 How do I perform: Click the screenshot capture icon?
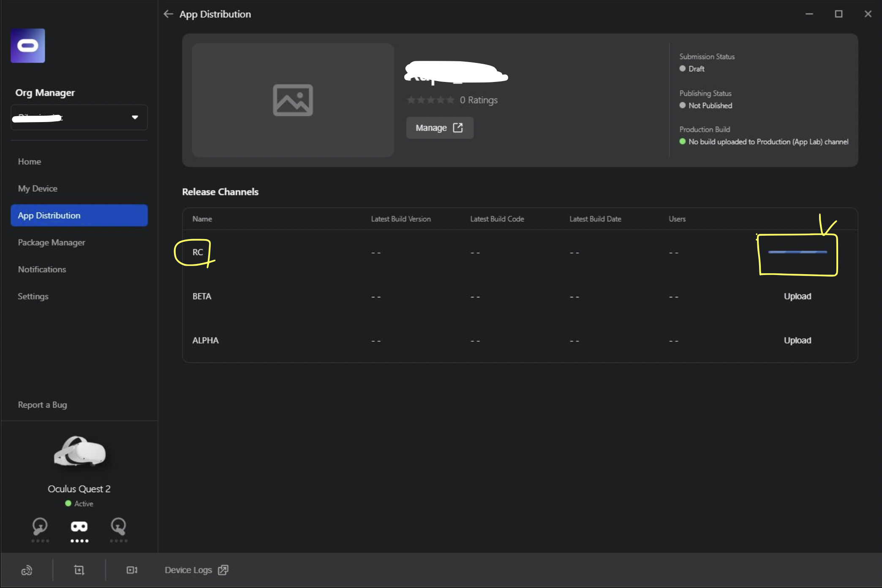pyautogui.click(x=79, y=570)
